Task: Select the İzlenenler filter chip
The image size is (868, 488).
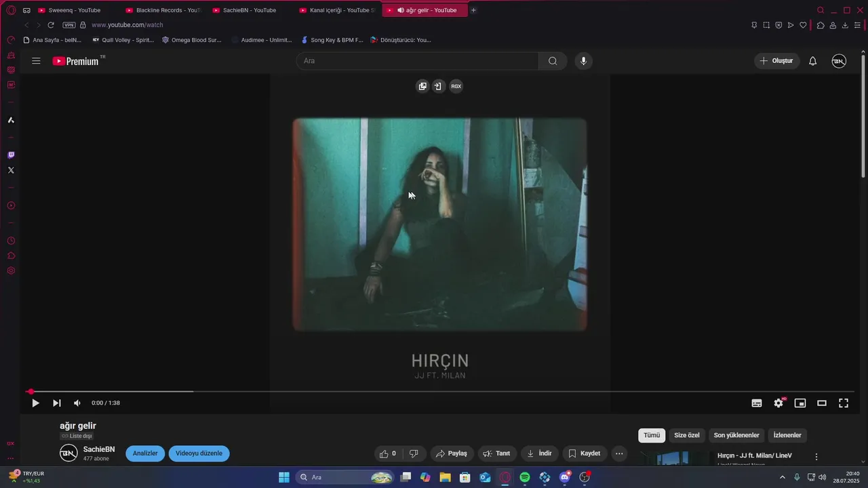Action: pyautogui.click(x=787, y=435)
